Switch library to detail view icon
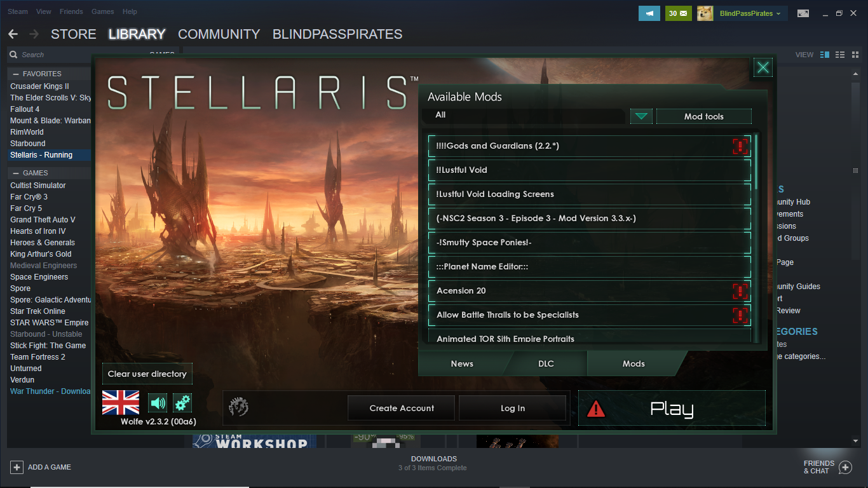This screenshot has height=488, width=868. pos(825,55)
